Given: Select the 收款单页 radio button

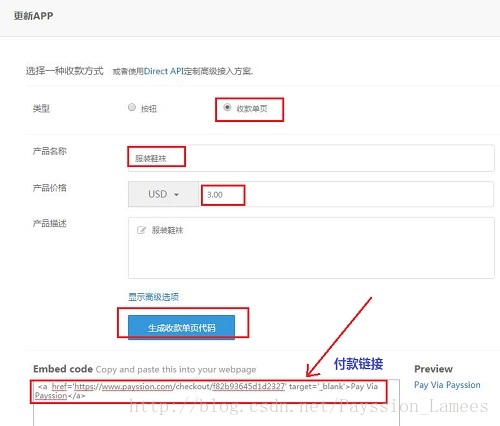Looking at the screenshot, I should pyautogui.click(x=227, y=107).
